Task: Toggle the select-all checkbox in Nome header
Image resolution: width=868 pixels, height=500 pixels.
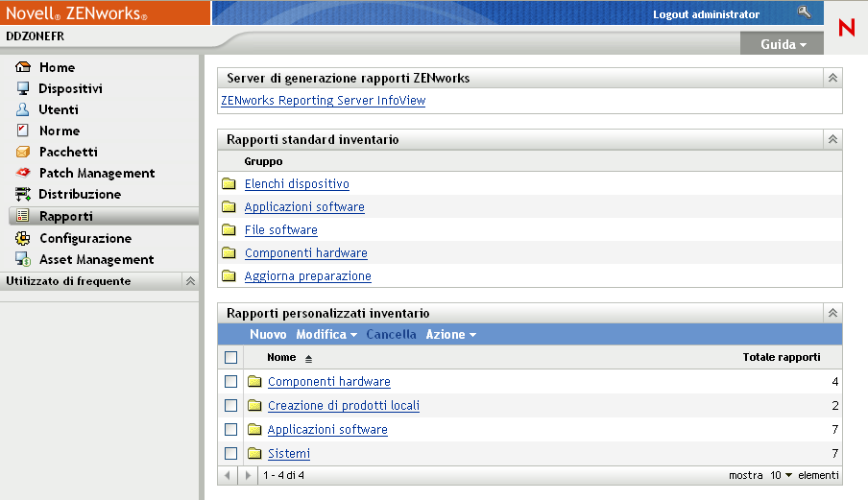Action: [x=230, y=358]
